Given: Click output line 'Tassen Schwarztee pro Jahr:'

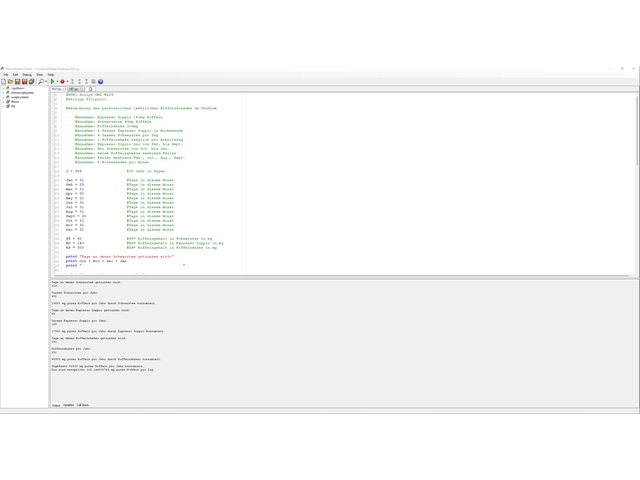Looking at the screenshot, I should [x=75, y=293].
